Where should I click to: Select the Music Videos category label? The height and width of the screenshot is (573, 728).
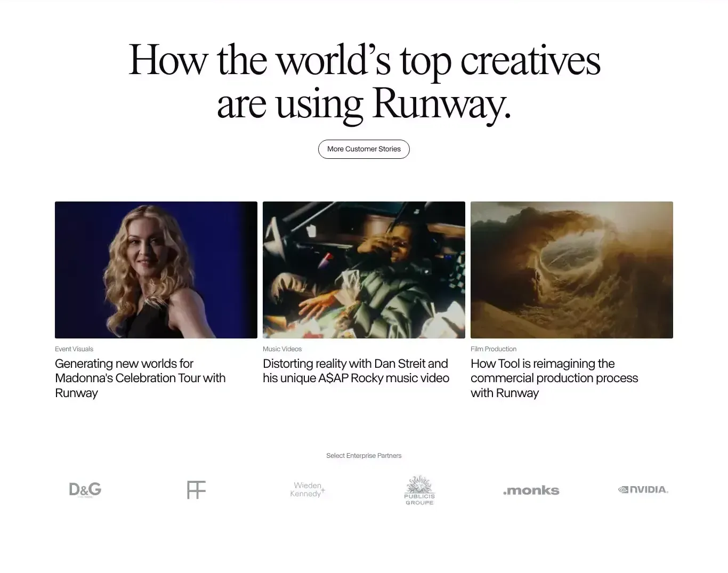(x=282, y=349)
